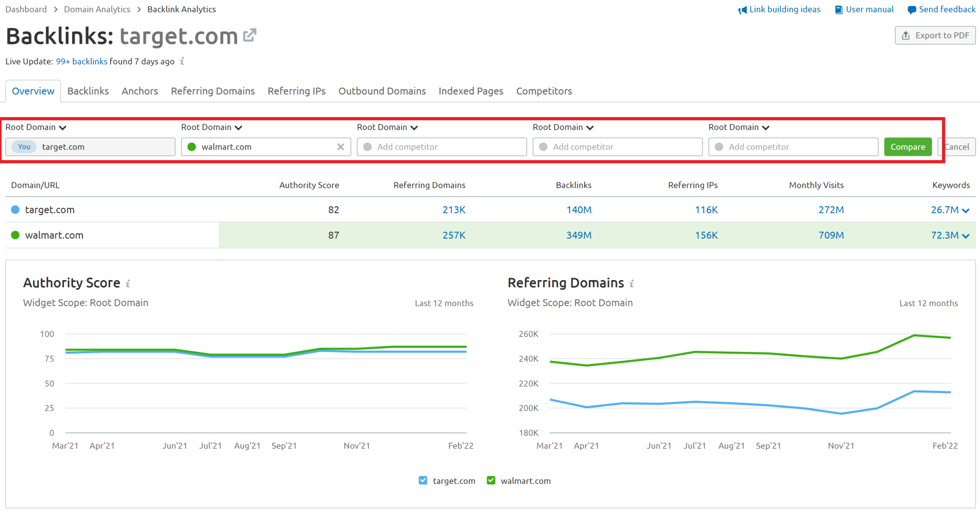Open the Send feedback link
The image size is (980, 514).
click(947, 9)
